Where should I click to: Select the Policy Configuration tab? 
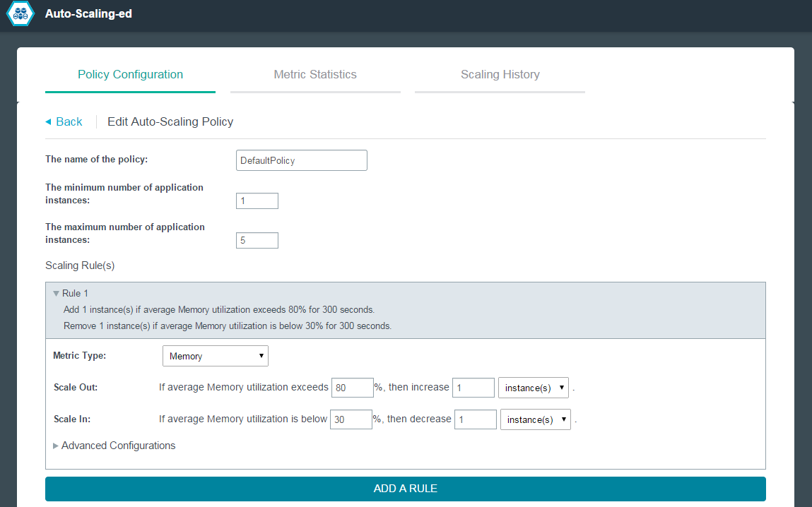click(x=130, y=75)
